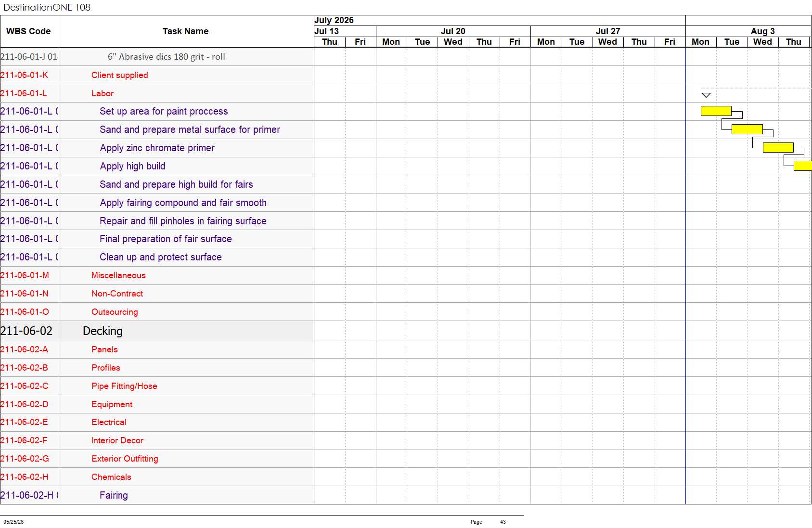The width and height of the screenshot is (812, 528).
Task: Open the Client supplied task
Action: coord(120,75)
